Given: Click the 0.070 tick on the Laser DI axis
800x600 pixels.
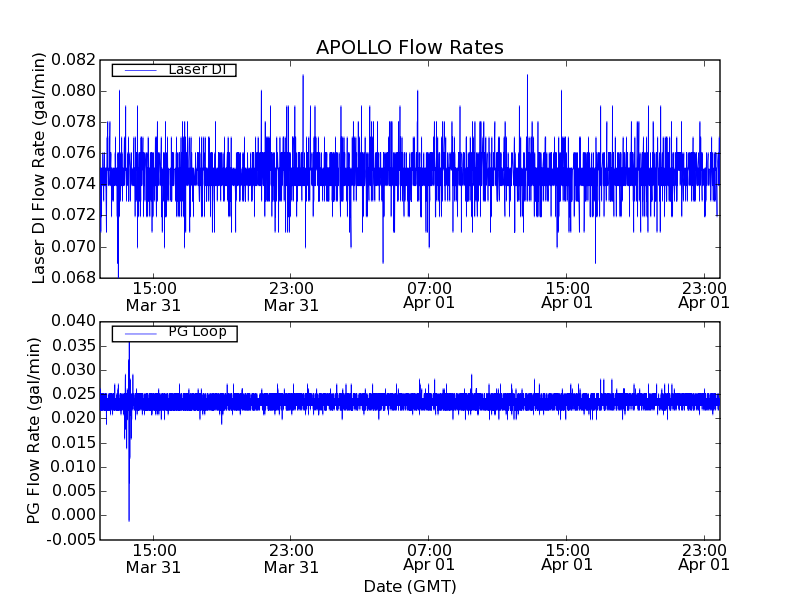Looking at the screenshot, I should [73, 247].
